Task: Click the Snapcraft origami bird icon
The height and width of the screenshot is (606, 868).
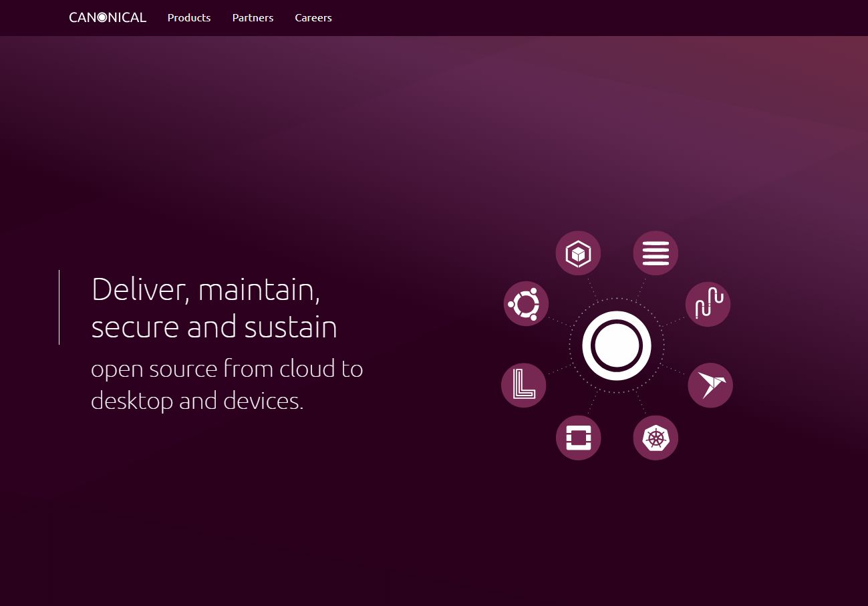Action: coord(710,386)
